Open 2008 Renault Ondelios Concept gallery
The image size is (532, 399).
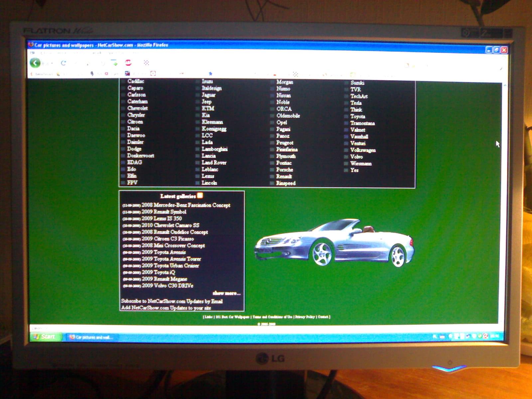pyautogui.click(x=175, y=232)
